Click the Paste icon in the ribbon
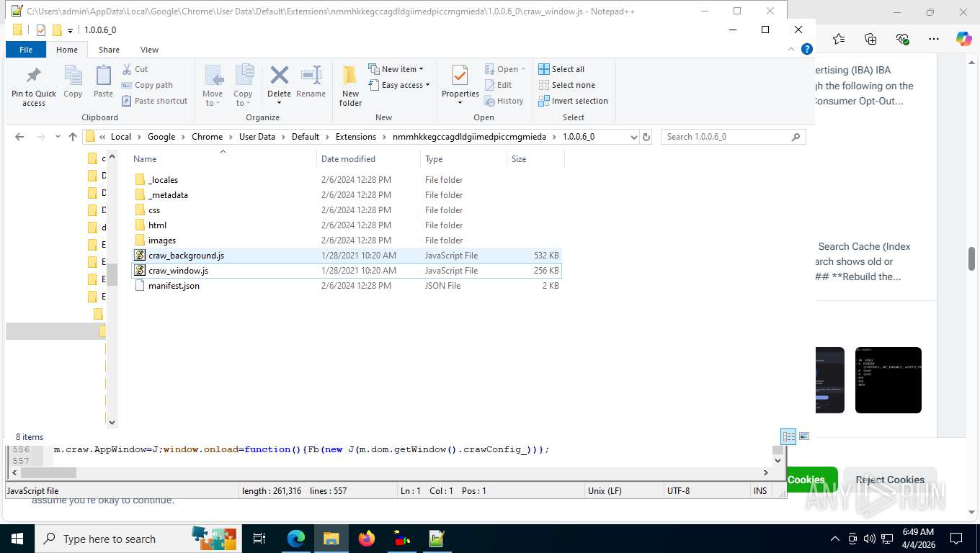The image size is (980, 553). point(103,81)
